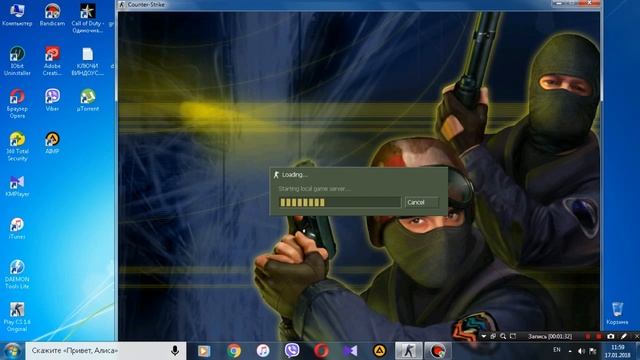The height and width of the screenshot is (360, 640).
Task: Show hidden system tray icons
Action: [x=570, y=351]
